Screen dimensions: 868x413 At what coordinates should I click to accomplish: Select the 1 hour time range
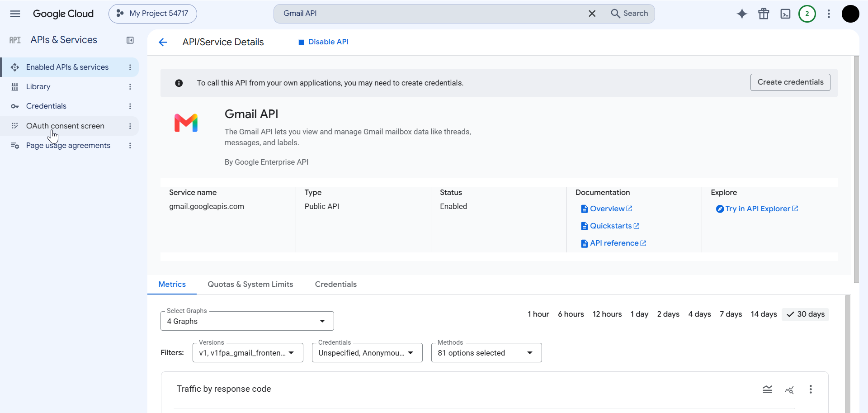pos(538,314)
